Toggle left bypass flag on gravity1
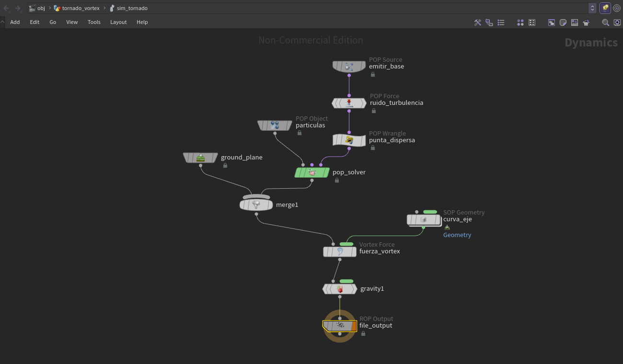Screen dimensions: 623x364 (x=326, y=289)
